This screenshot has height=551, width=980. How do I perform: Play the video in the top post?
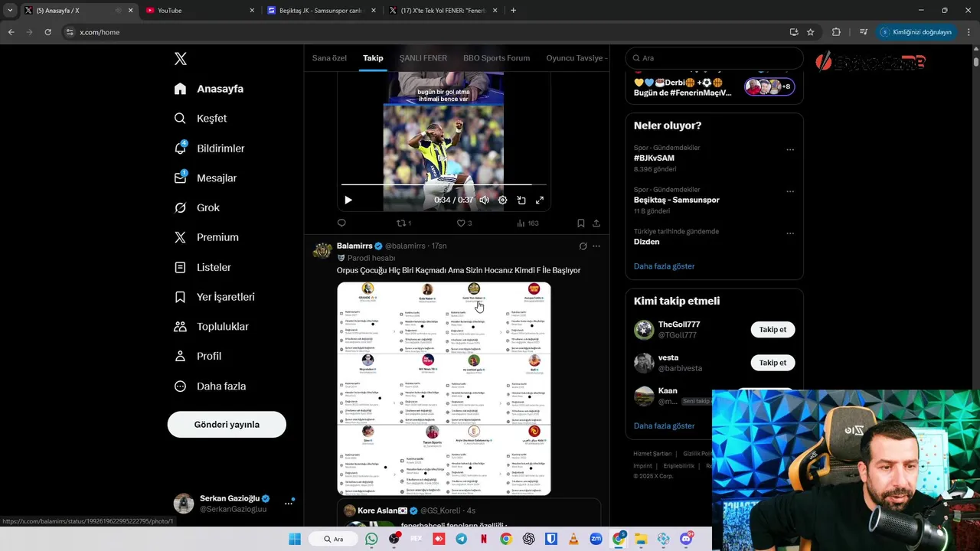pos(348,200)
